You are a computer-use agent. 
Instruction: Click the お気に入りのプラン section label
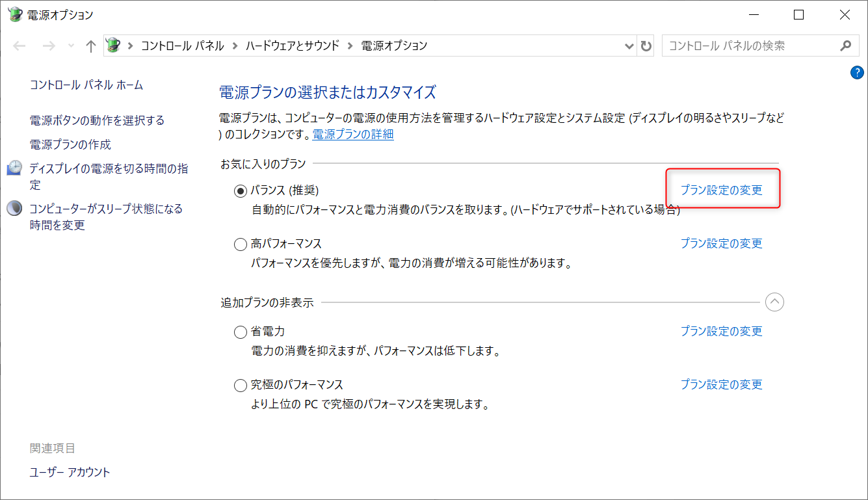[x=263, y=164]
